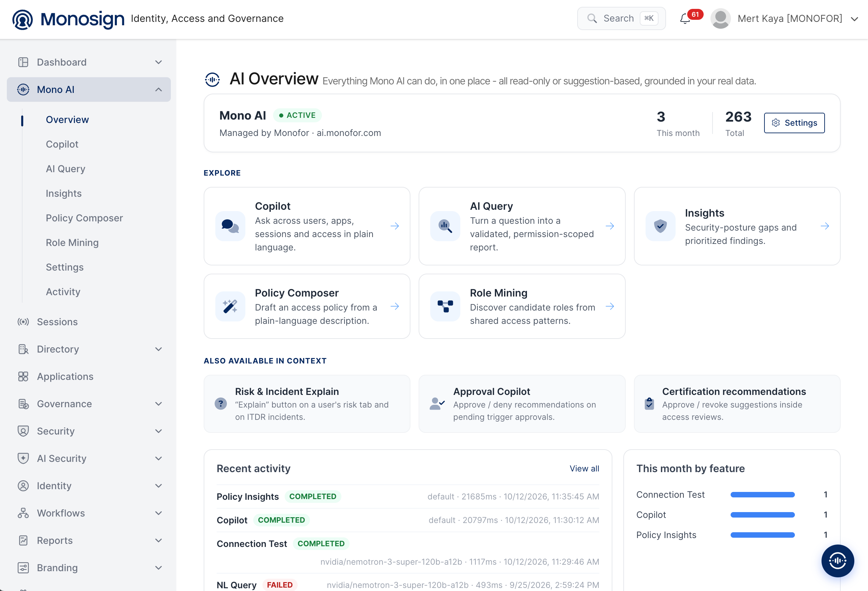Click the Policy Insights COMPLETED activity row
Image resolution: width=868 pixels, height=591 pixels.
[x=407, y=497]
